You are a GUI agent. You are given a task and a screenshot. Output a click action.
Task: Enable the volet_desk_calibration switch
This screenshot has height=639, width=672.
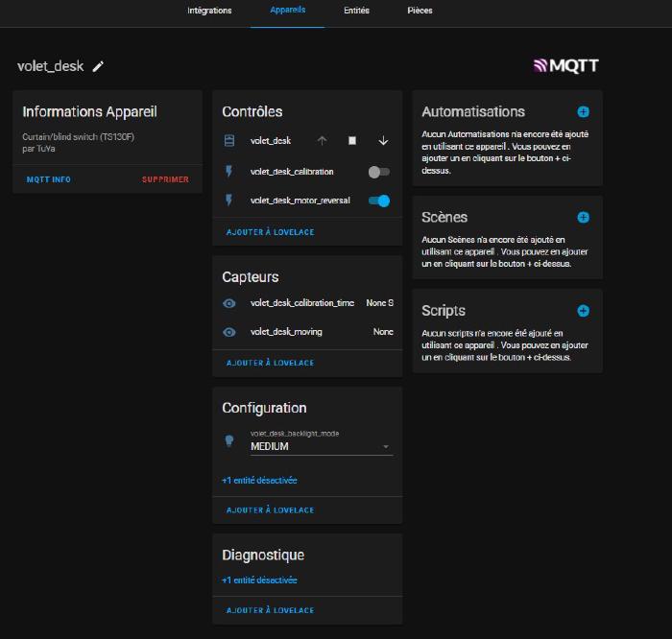[x=378, y=172]
